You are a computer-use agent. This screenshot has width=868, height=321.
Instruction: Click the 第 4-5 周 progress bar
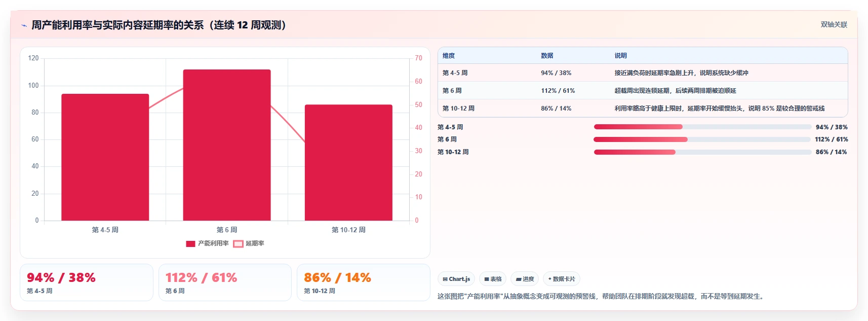702,127
